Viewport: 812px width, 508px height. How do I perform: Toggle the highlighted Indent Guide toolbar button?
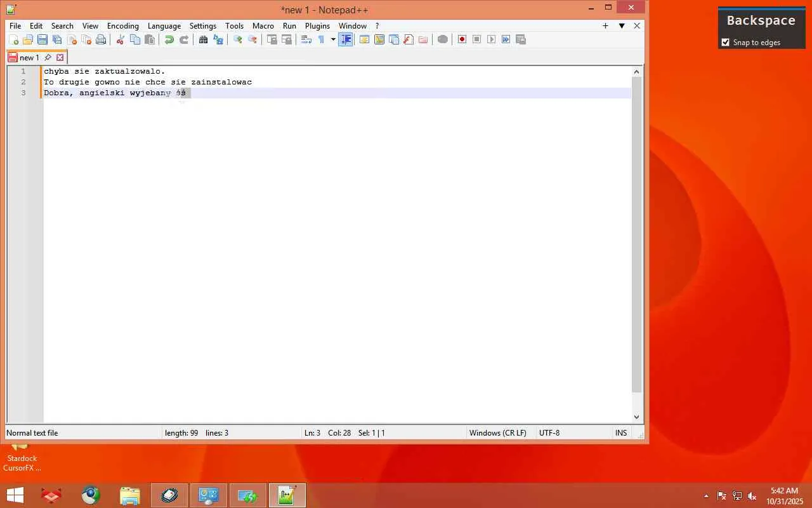point(346,39)
